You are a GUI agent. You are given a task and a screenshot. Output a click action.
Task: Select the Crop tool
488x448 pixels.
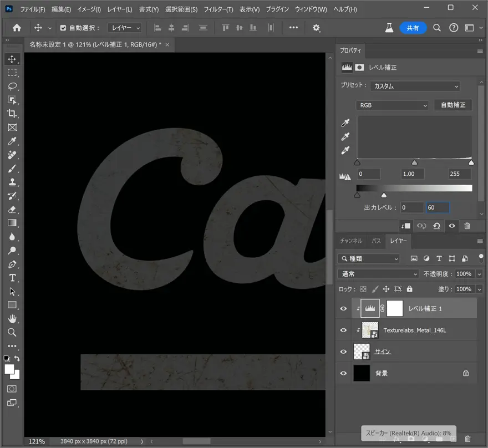(x=12, y=114)
